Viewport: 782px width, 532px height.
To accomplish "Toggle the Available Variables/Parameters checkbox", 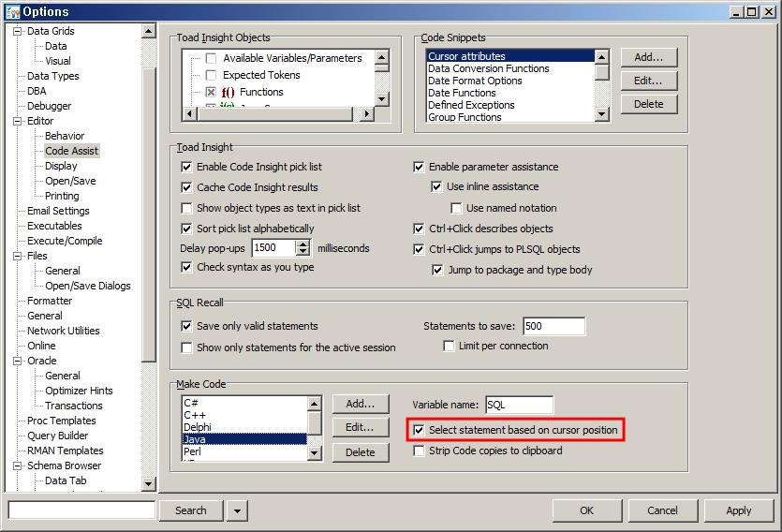I will [211, 58].
